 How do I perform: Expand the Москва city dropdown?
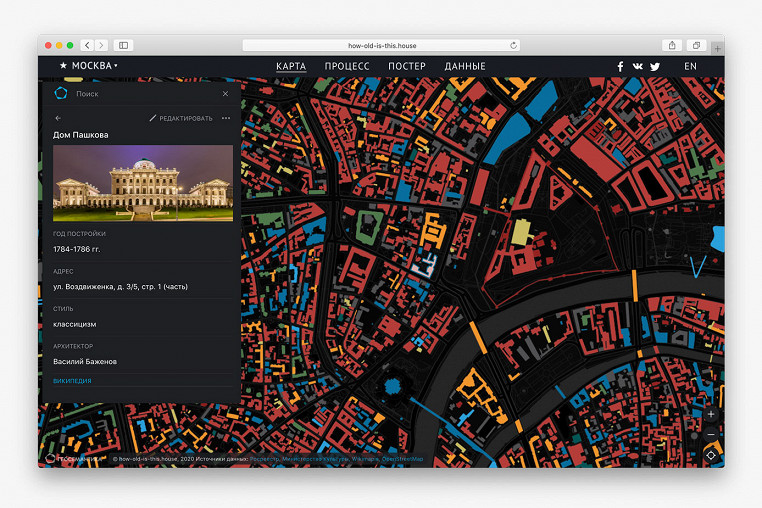point(88,66)
